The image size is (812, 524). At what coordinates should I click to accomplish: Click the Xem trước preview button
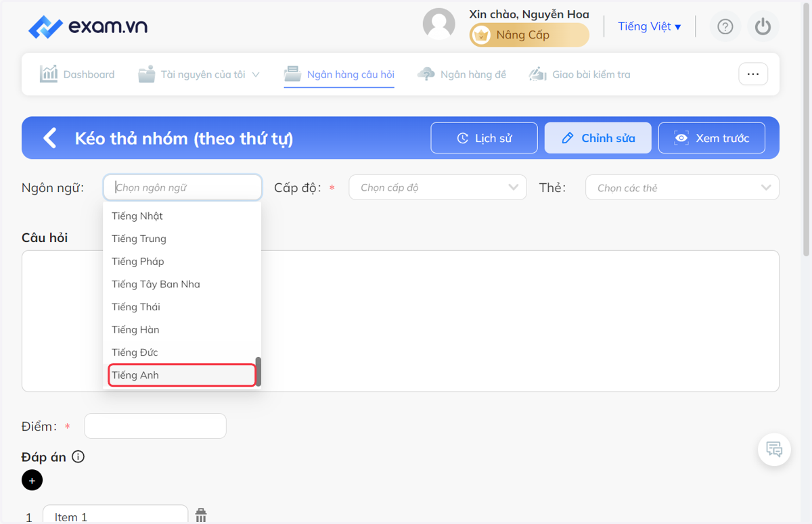[x=712, y=138]
